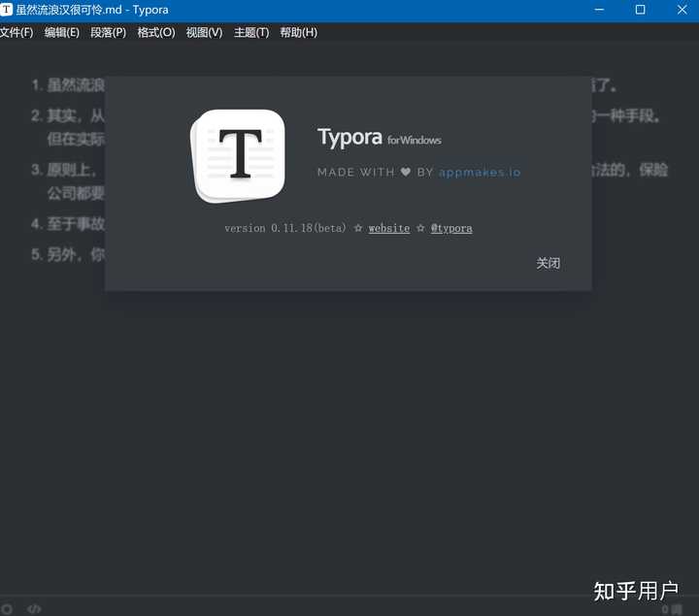Toggle the sidebar circle icon in the status bar
This screenshot has width=699, height=616.
7,608
